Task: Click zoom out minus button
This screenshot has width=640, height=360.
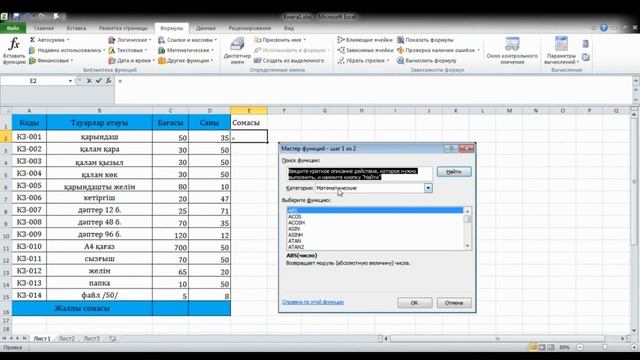Action: pos(580,347)
